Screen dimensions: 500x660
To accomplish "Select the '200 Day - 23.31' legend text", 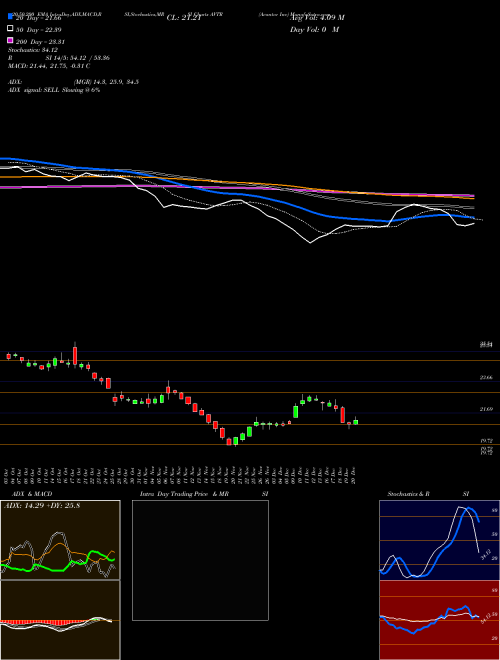I will coord(41,42).
